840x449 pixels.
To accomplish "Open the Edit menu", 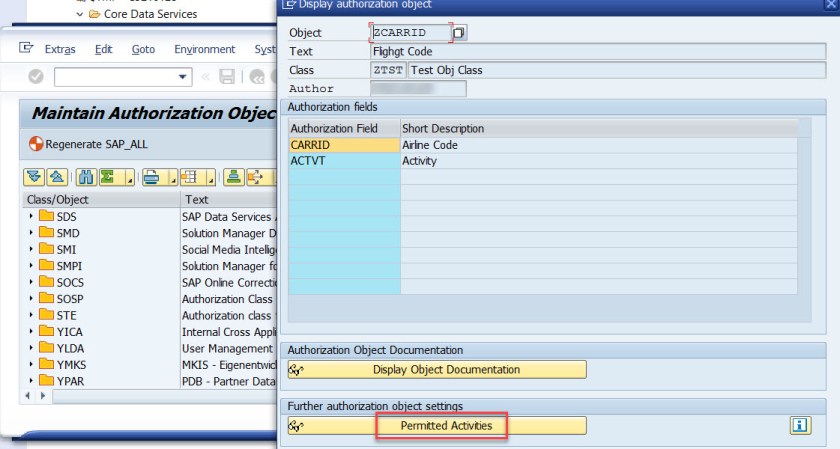I will pyautogui.click(x=103, y=49).
